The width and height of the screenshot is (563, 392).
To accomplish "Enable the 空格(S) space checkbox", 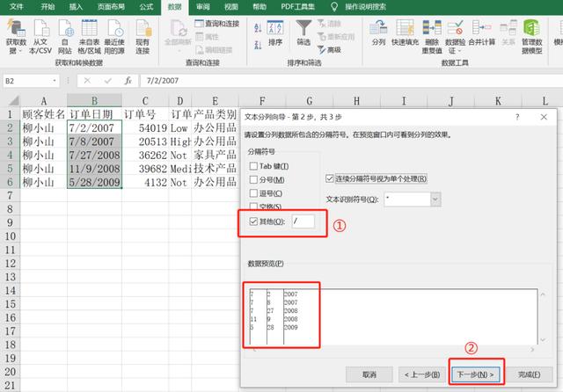I will (253, 207).
